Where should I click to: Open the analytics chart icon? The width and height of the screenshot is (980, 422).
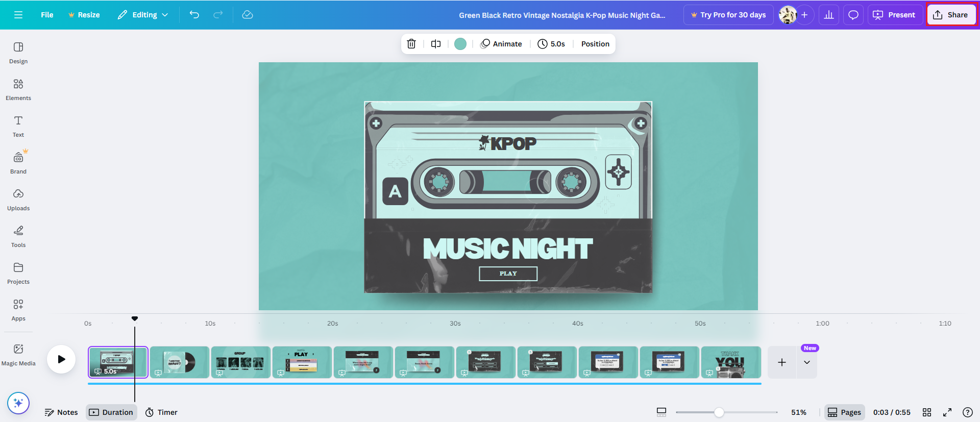[x=829, y=15]
